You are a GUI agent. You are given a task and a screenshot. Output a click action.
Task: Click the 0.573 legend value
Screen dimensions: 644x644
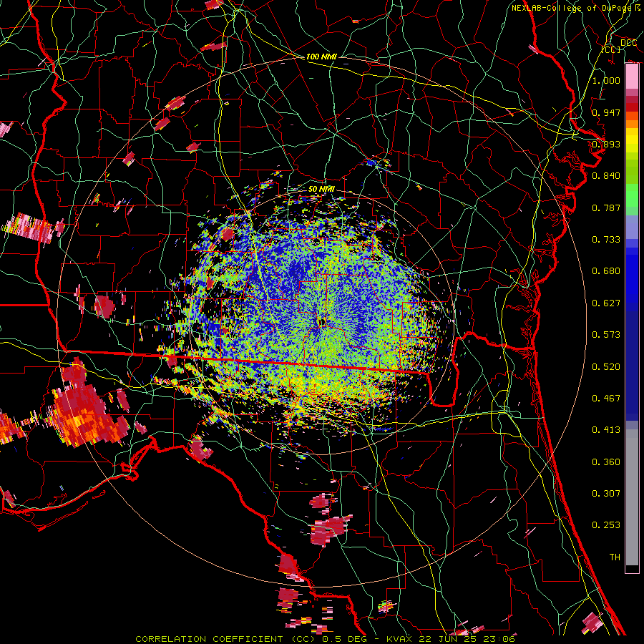tap(606, 335)
